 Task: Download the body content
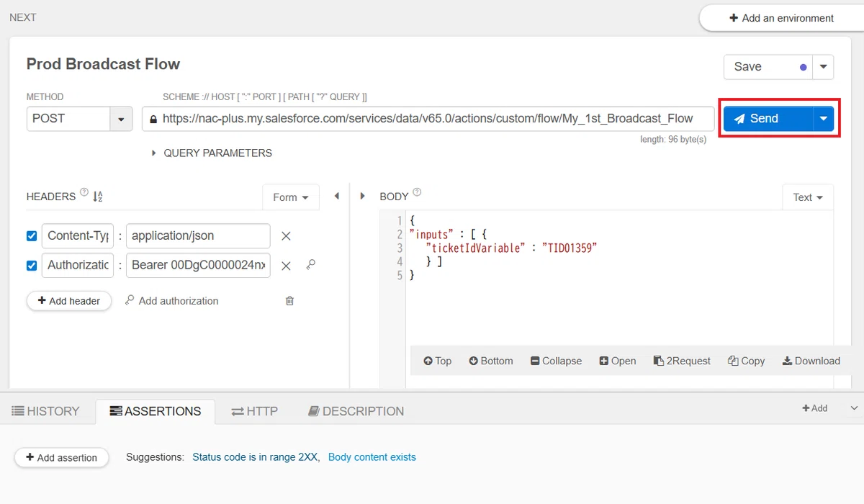pyautogui.click(x=811, y=361)
